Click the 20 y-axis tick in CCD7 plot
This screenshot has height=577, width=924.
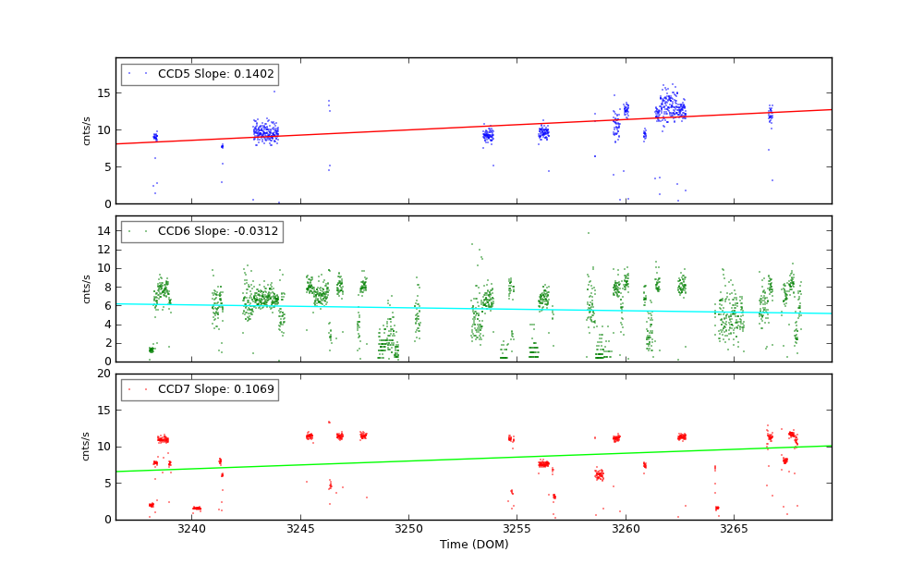click(x=103, y=374)
